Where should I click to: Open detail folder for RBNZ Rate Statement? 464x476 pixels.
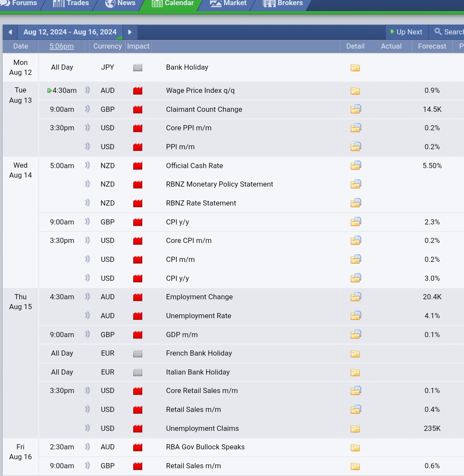pyautogui.click(x=356, y=203)
